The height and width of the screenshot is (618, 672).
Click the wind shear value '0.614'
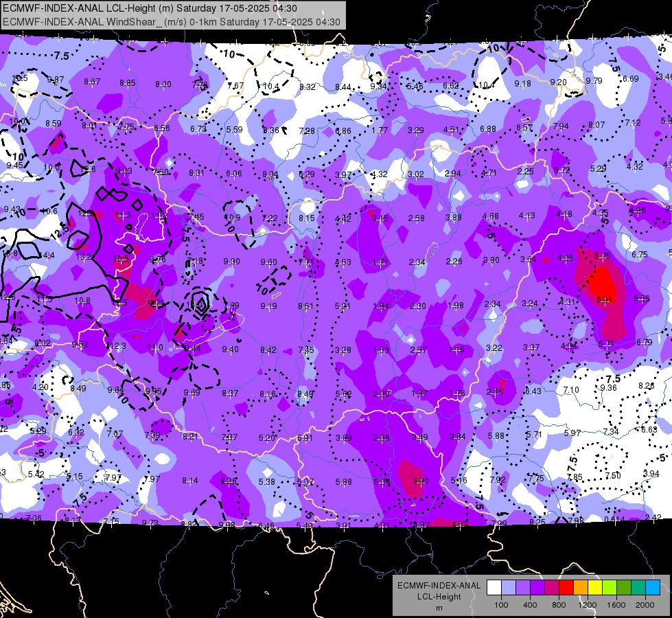(x=614, y=519)
